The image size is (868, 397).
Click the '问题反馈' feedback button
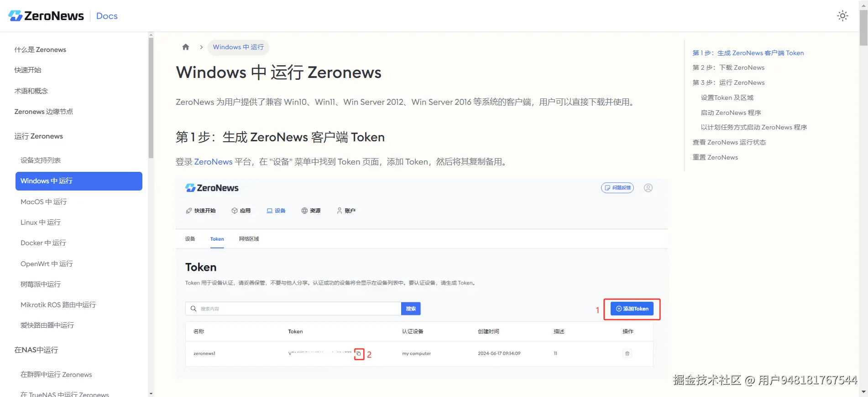tap(617, 188)
